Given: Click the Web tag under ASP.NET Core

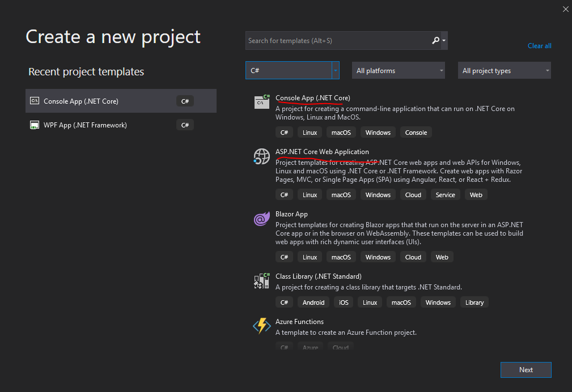Looking at the screenshot, I should tap(476, 195).
